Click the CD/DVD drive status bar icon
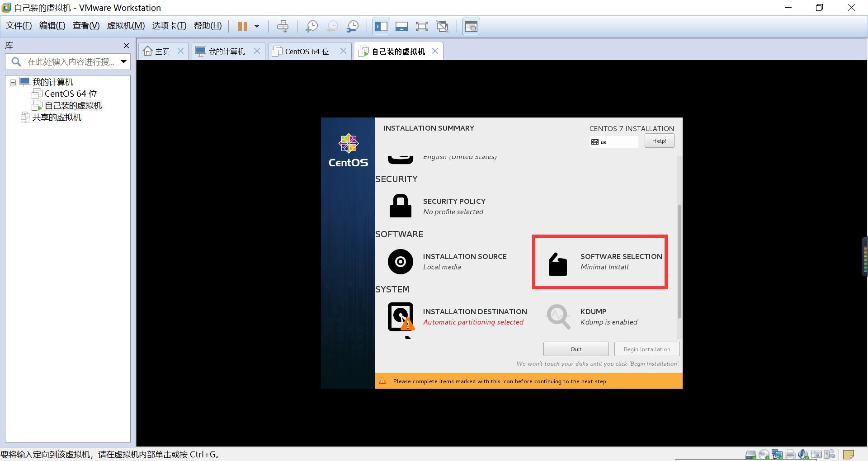This screenshot has width=868, height=461. click(x=764, y=455)
